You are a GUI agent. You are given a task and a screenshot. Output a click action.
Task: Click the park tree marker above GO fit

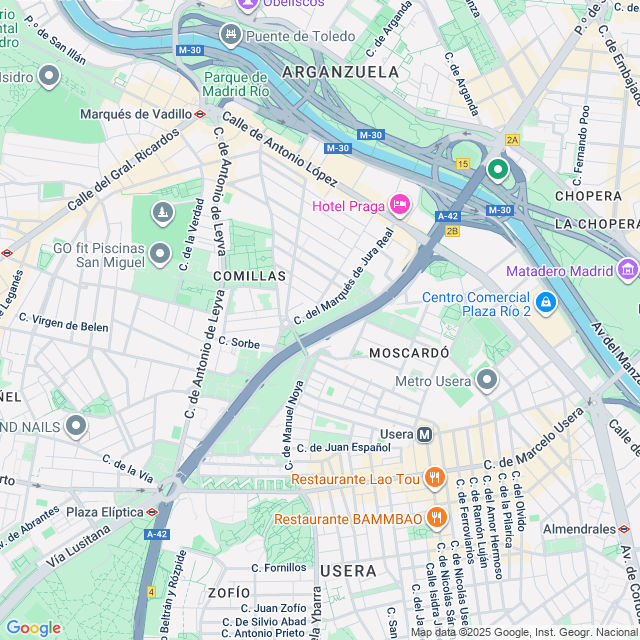pos(163,213)
